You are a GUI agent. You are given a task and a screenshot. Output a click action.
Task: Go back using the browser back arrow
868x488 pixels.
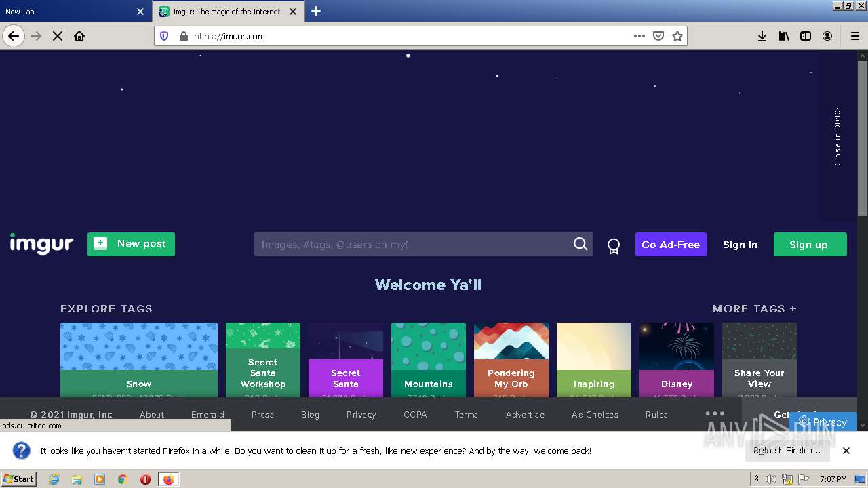click(14, 36)
